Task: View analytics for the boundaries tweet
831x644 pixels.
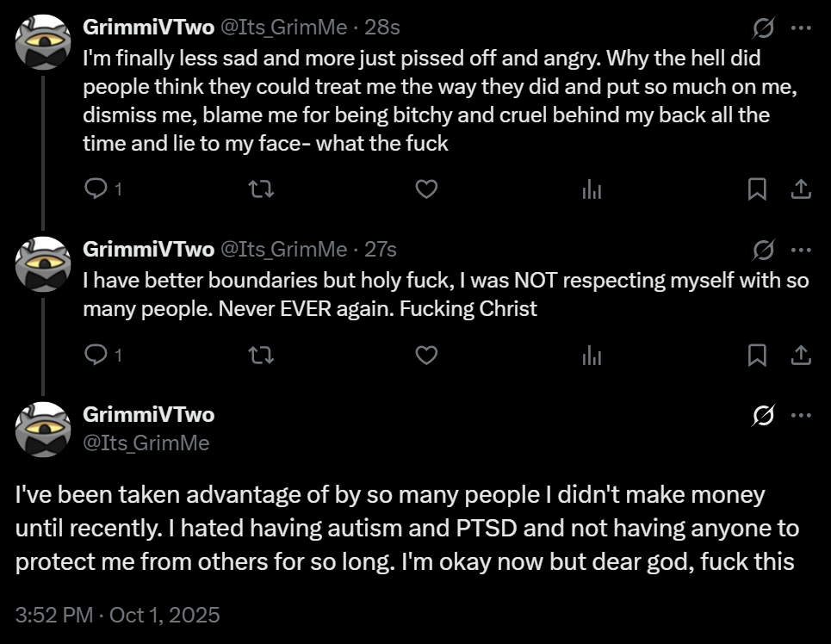Action: coord(592,354)
